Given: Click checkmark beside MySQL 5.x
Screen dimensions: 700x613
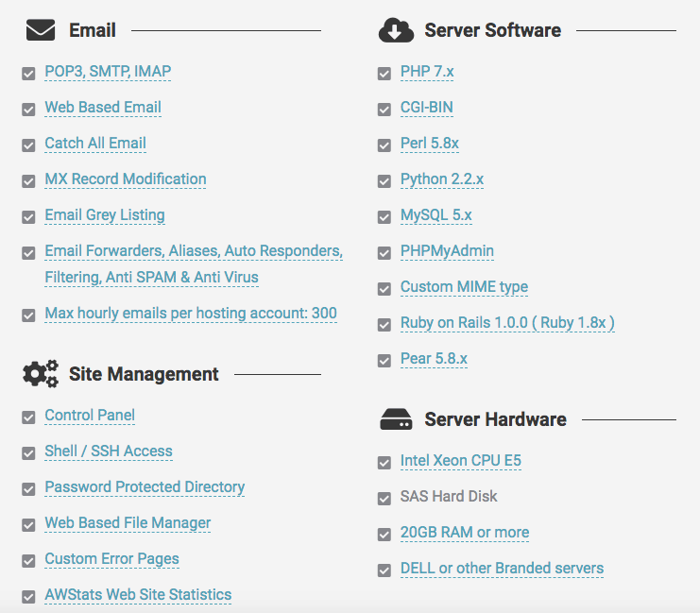Looking at the screenshot, I should click(x=384, y=217).
